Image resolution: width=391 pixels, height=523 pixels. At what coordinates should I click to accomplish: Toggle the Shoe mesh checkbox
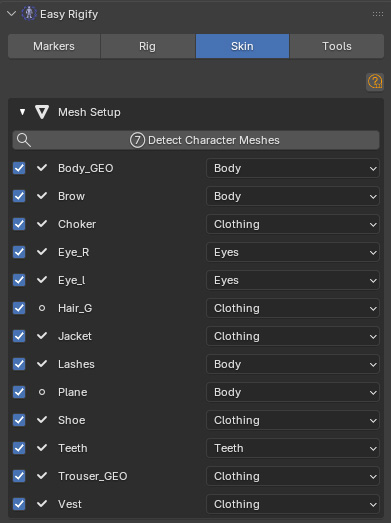point(19,420)
